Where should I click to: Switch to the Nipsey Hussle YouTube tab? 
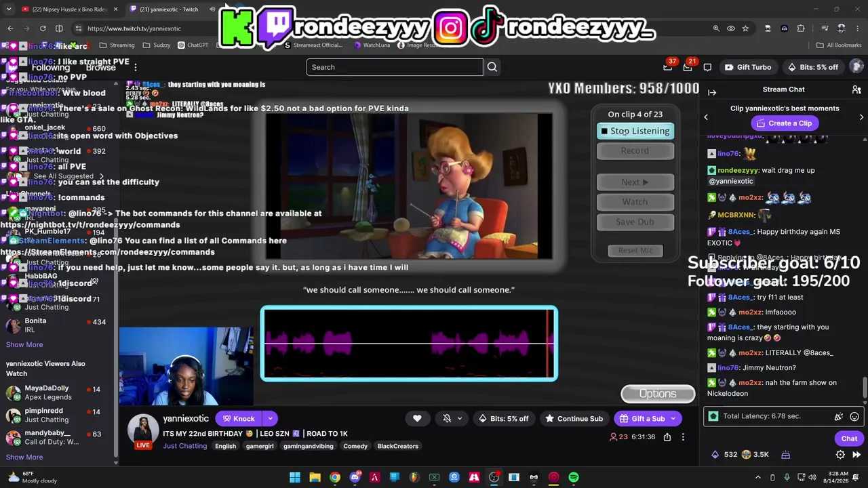[x=69, y=9]
